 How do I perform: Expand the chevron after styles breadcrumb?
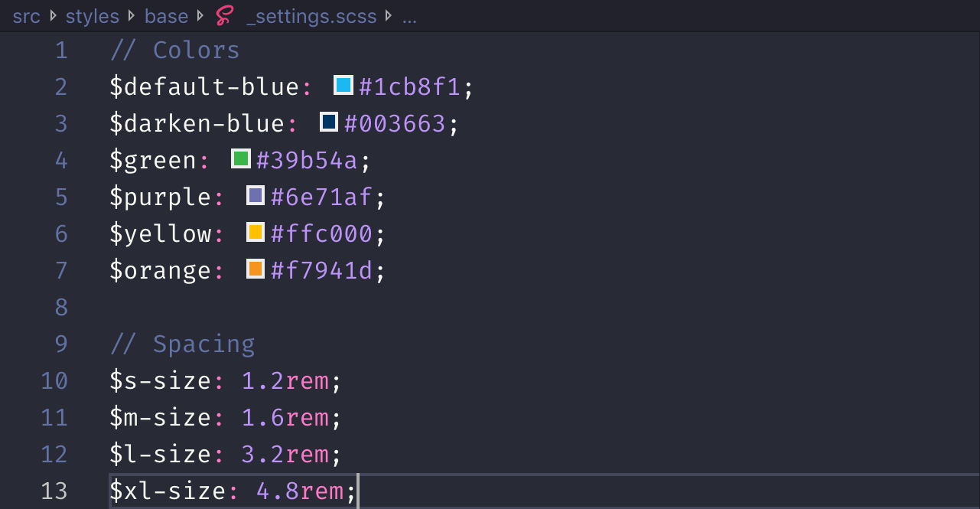132,15
